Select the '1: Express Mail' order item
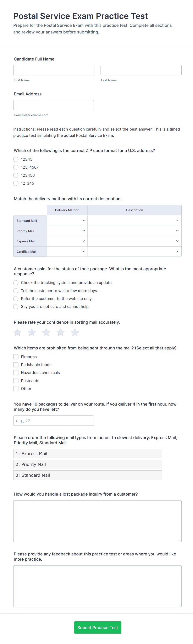The width and height of the screenshot is (193, 644). pyautogui.click(x=88, y=454)
